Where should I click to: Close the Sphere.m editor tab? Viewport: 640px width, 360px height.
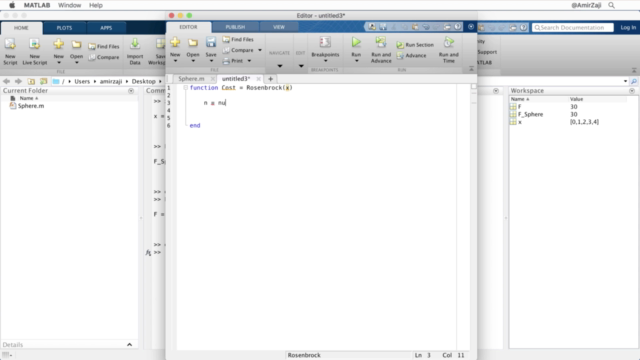(x=212, y=79)
